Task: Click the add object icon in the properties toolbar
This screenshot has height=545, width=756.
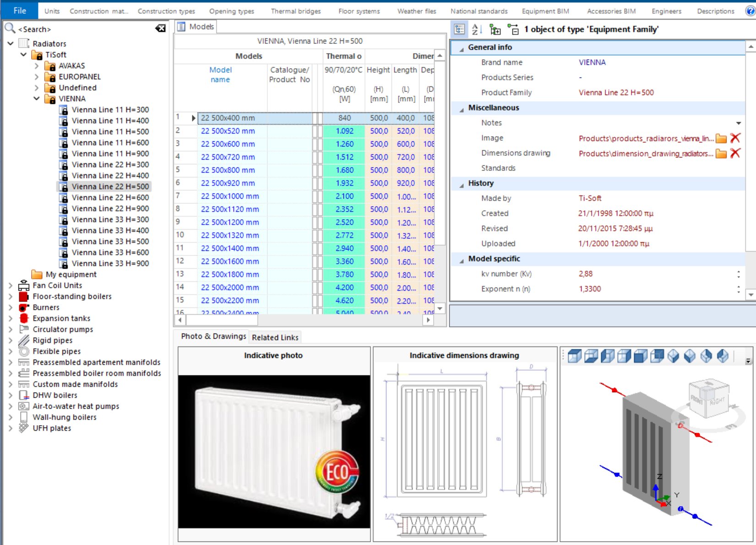Action: [x=495, y=29]
